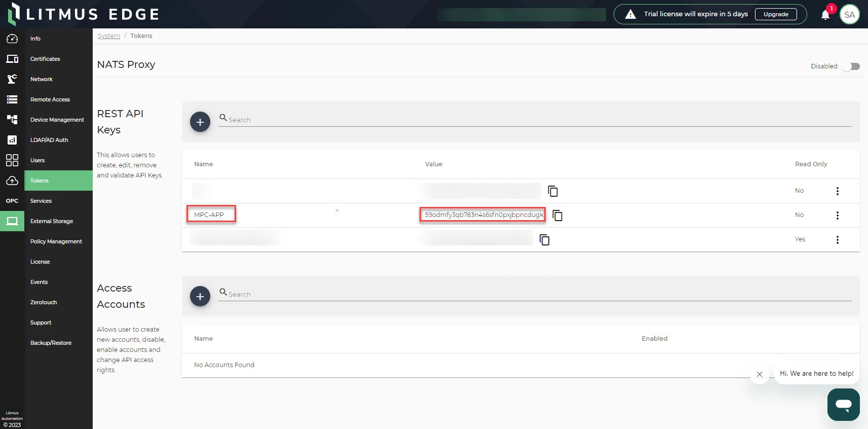Select the token value starting with 59odmfy

click(x=484, y=215)
